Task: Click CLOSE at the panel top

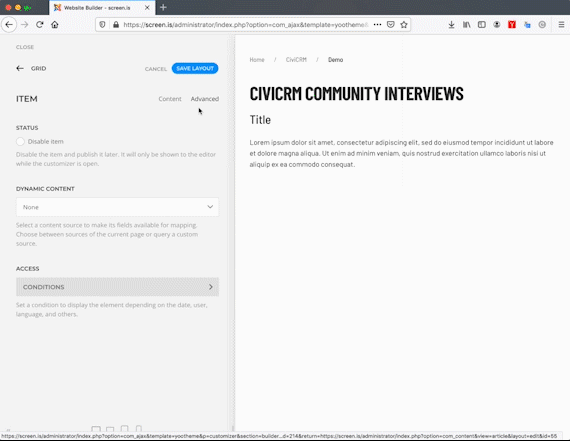Action: (25, 47)
